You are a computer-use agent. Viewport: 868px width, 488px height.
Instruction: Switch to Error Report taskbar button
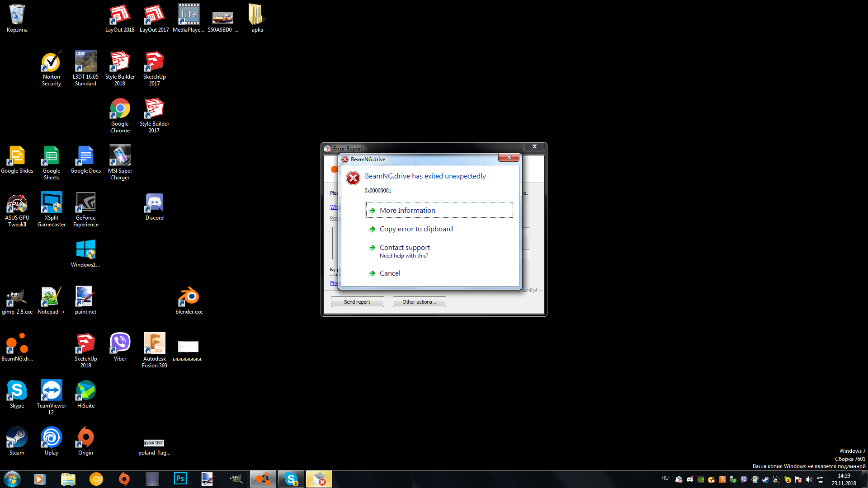point(319,479)
